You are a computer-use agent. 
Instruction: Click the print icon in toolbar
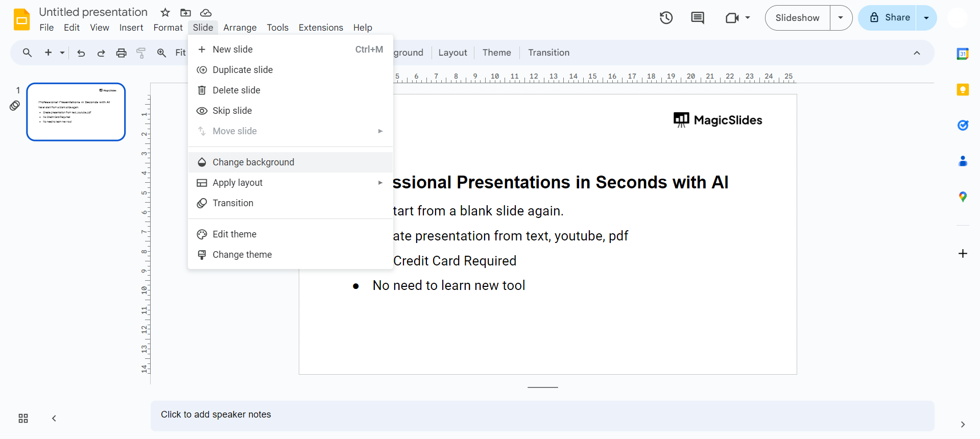tap(121, 53)
